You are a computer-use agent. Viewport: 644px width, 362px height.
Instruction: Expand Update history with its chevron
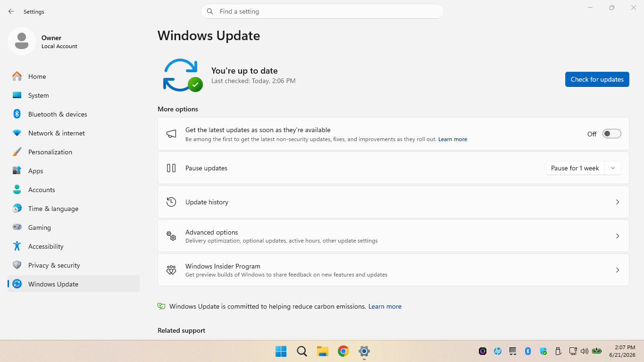point(618,202)
